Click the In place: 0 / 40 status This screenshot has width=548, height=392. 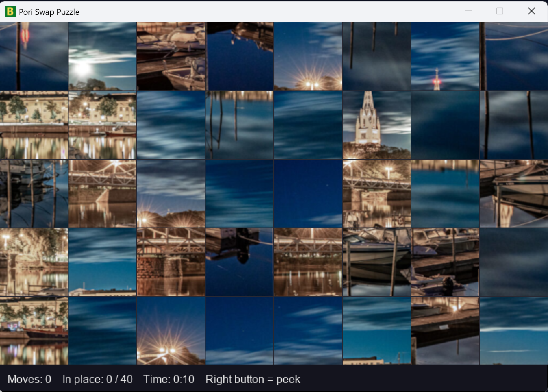[97, 379]
